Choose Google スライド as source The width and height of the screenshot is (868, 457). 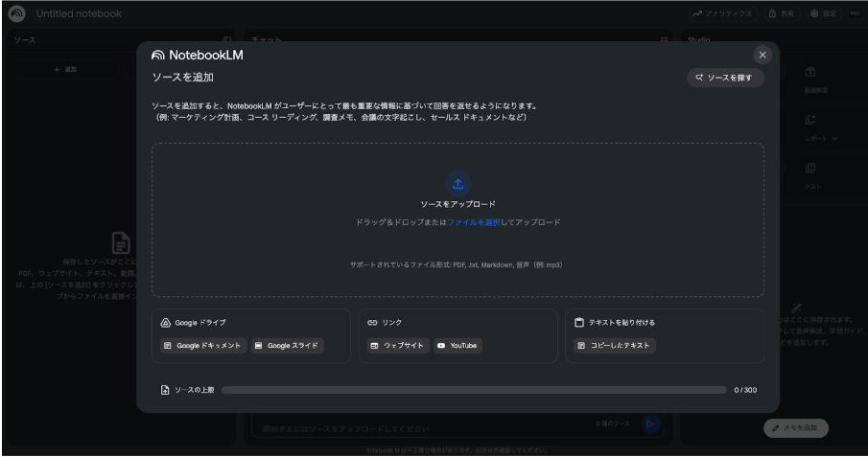[288, 346]
